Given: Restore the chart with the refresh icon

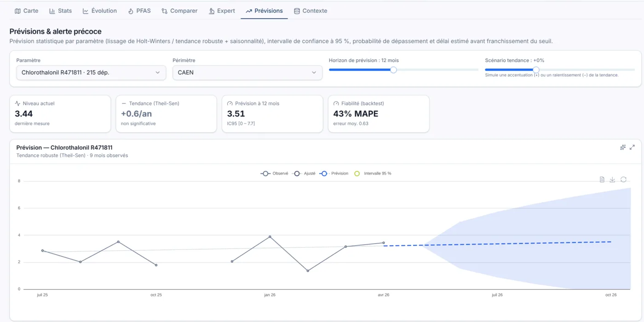Looking at the screenshot, I should pos(623,180).
